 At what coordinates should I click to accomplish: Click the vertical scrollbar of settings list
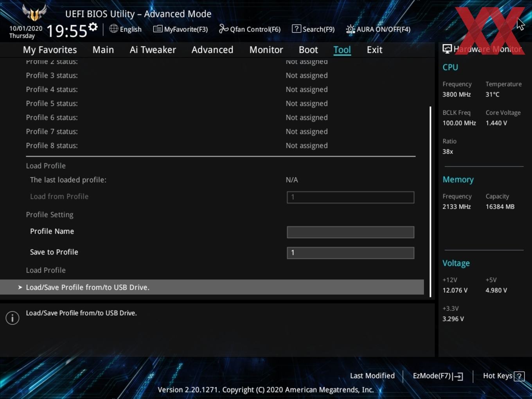click(430, 201)
